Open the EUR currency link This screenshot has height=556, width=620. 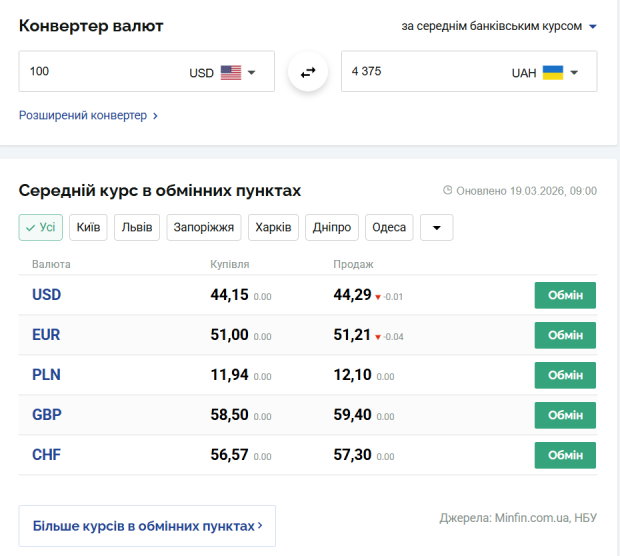47,335
